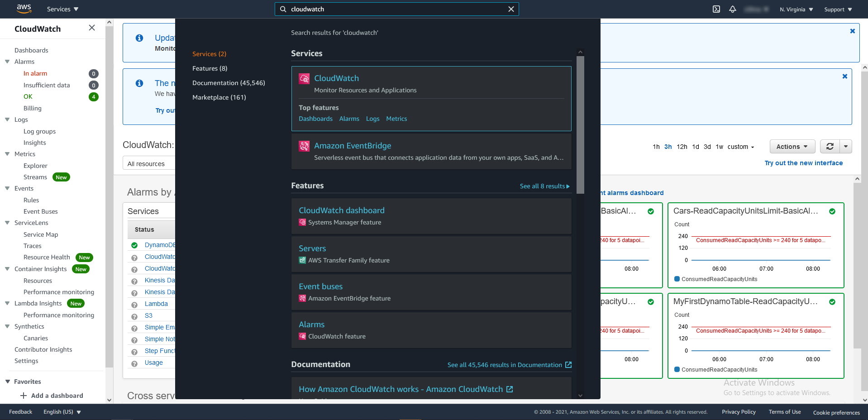Click the S3 unknown status icon
868x420 pixels.
coord(134,316)
